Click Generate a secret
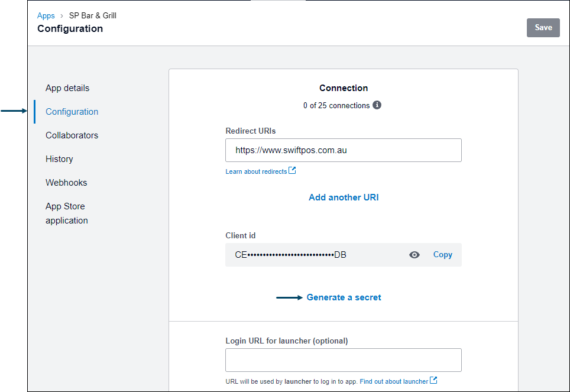Screen dimensions: 570x392 [344, 297]
